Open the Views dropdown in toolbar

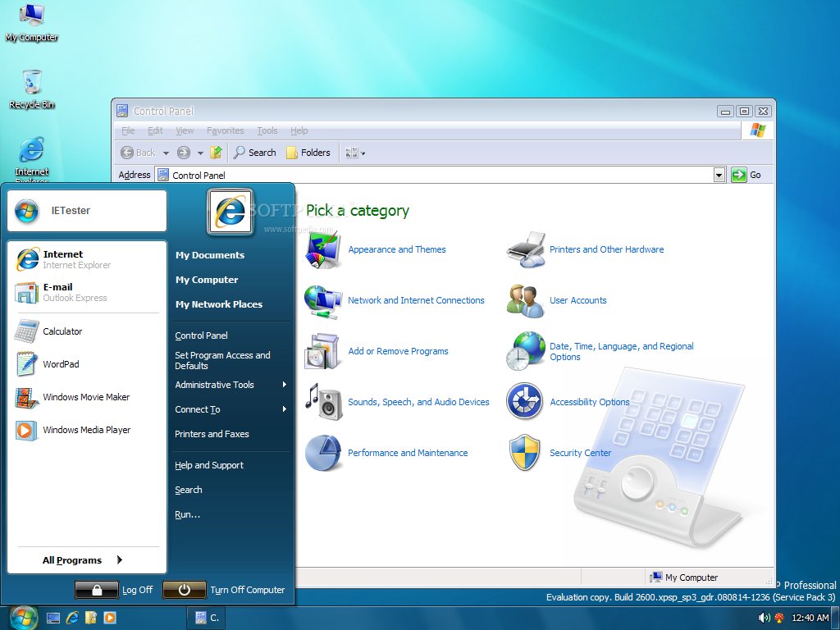(x=355, y=153)
